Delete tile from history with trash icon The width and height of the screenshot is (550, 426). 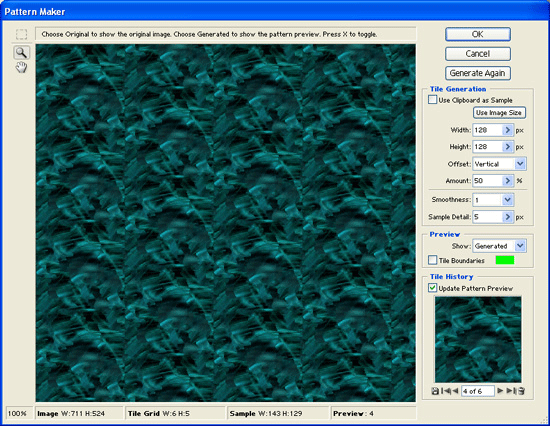click(521, 391)
